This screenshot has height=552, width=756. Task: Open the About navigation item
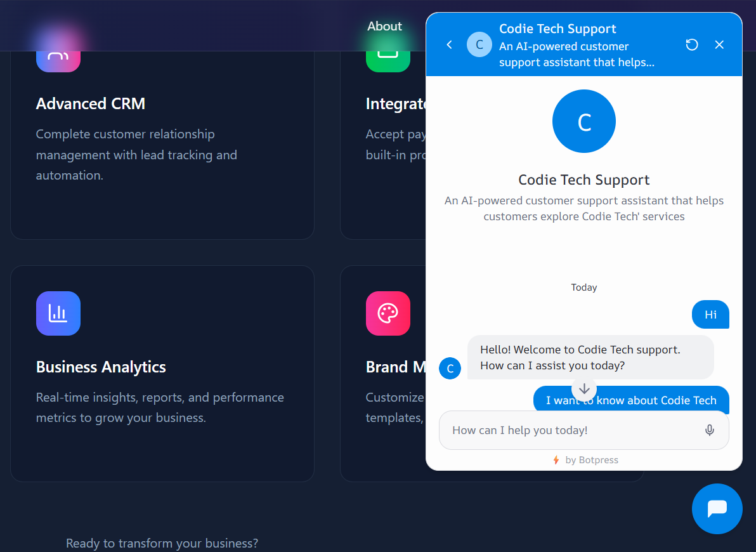click(x=384, y=26)
